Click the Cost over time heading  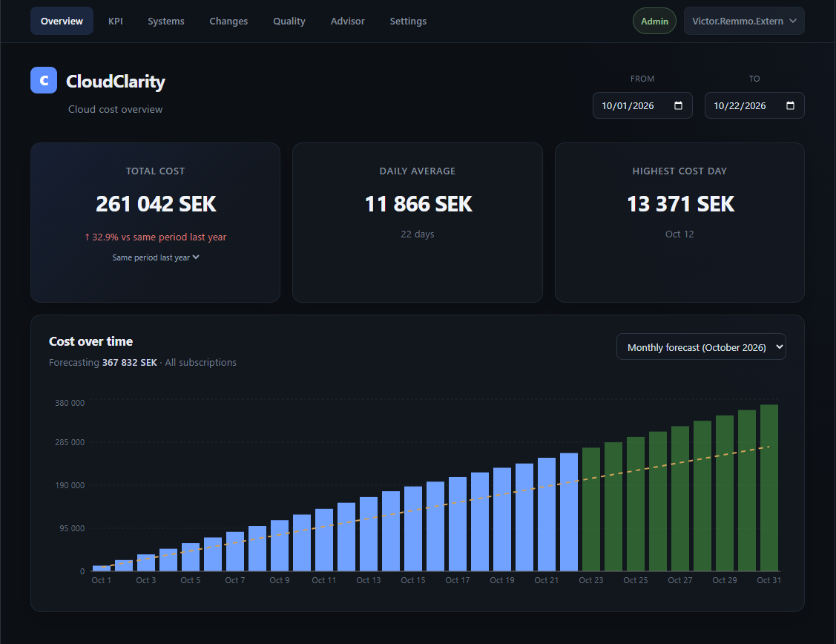tap(90, 341)
